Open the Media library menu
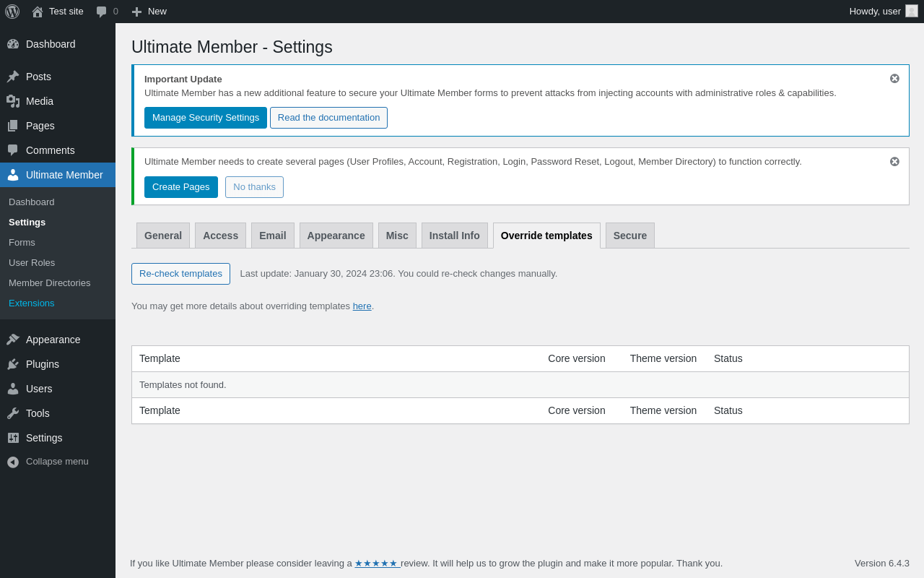 pyautogui.click(x=39, y=101)
